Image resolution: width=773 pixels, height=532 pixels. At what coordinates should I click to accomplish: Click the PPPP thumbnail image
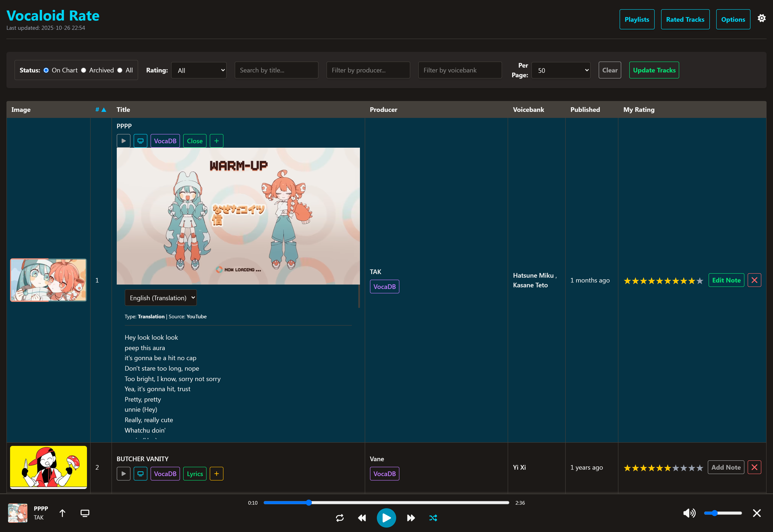point(48,280)
